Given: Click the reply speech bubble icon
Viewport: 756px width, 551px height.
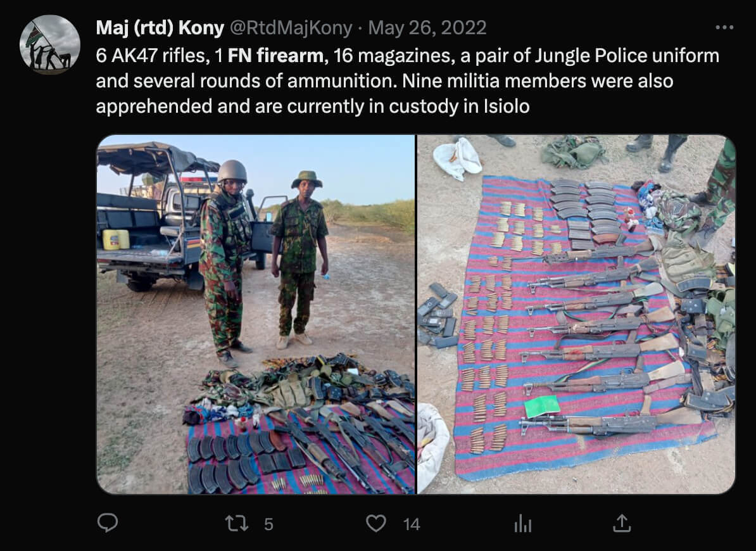Looking at the screenshot, I should click(x=108, y=523).
